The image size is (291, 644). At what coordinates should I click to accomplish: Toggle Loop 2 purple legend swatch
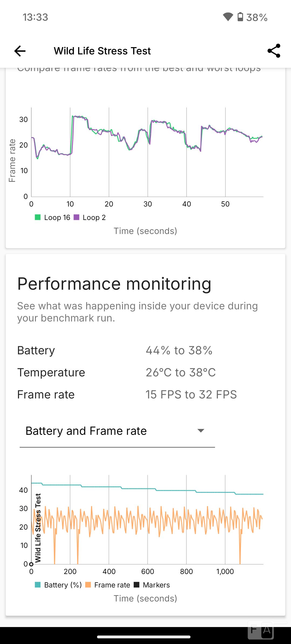click(x=77, y=217)
